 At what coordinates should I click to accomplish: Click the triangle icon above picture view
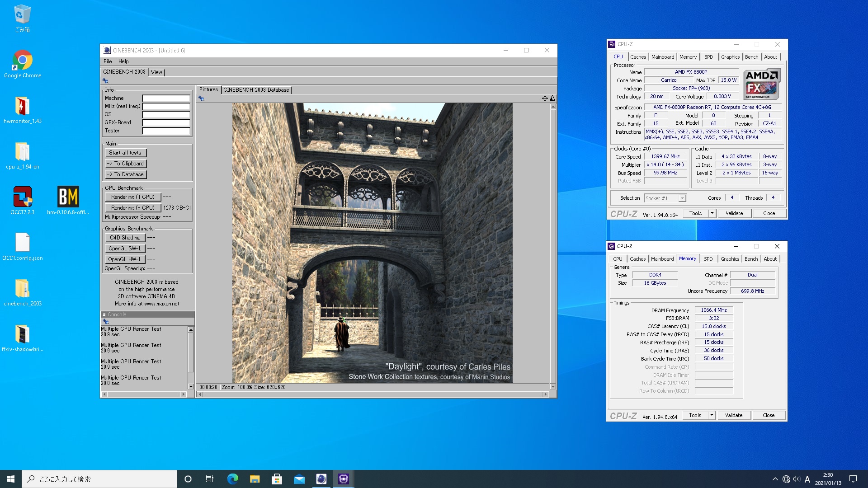point(552,98)
